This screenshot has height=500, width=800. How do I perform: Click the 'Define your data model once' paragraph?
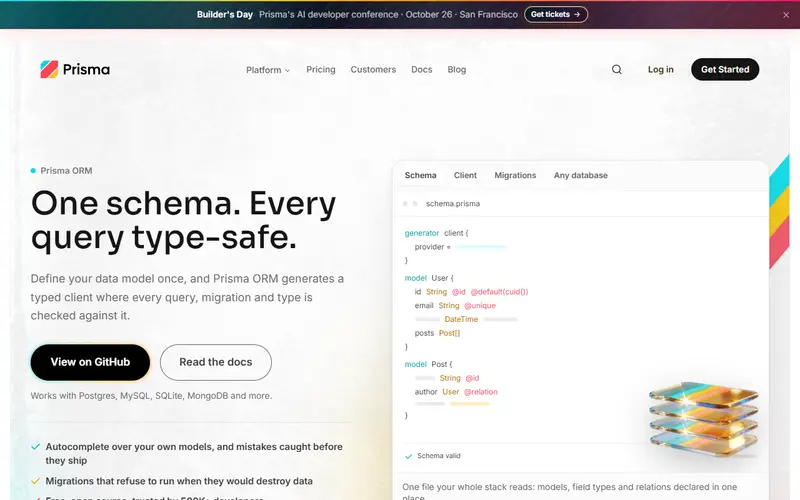coord(187,297)
